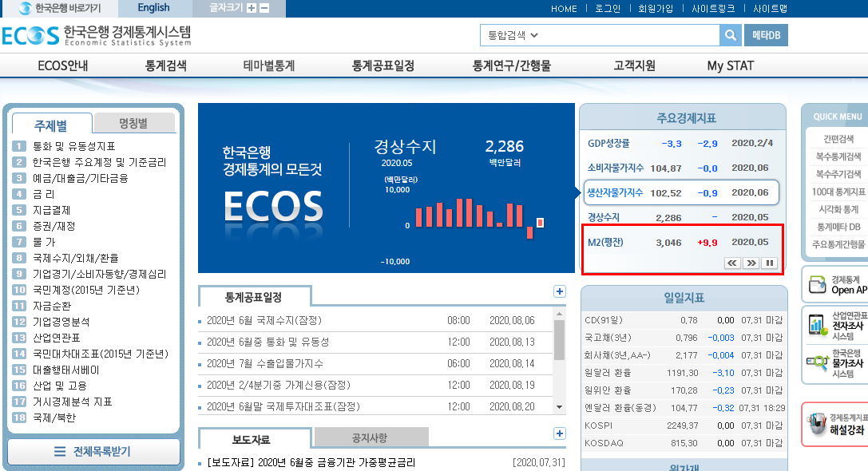This screenshot has height=471, width=868.
Task: Open the 고객지원 menu
Action: [x=634, y=66]
